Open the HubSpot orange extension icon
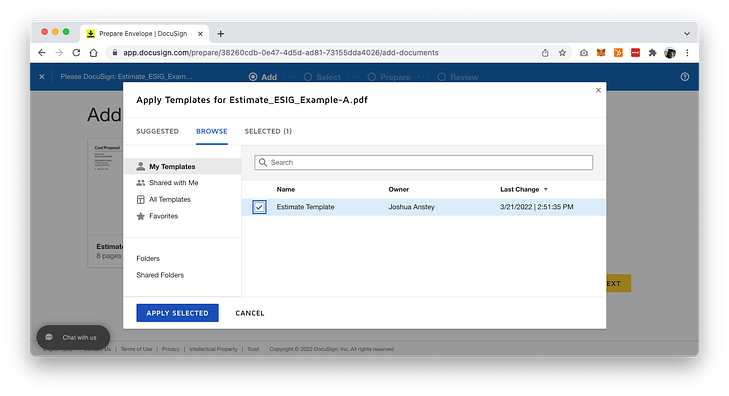This screenshot has width=729, height=396. point(618,53)
